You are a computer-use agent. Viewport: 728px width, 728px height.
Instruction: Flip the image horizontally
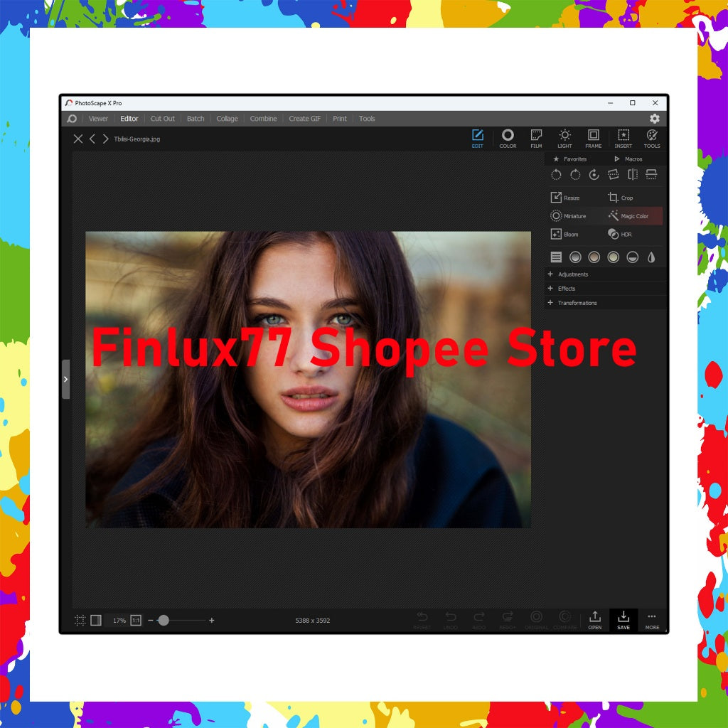(632, 175)
